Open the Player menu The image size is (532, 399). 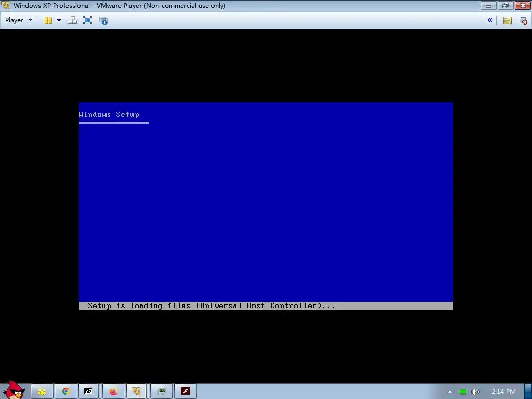(x=18, y=20)
